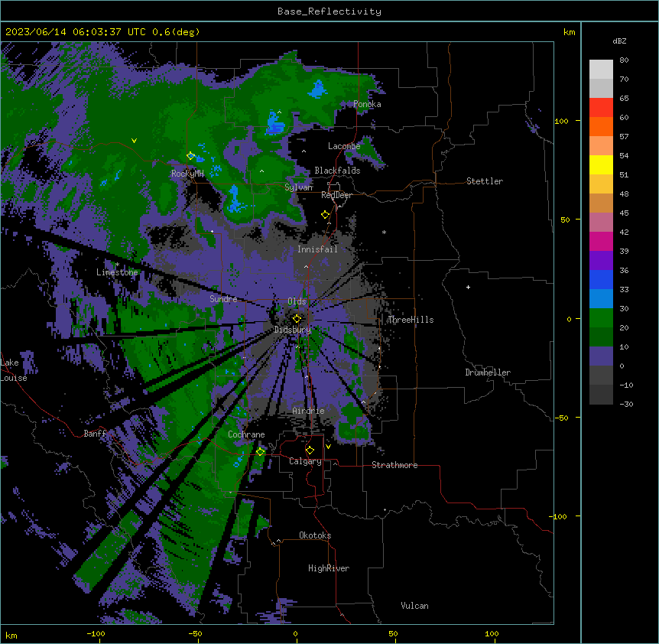Click the white asterisk marker east of Innisfail
659x644 pixels.
coord(384,232)
